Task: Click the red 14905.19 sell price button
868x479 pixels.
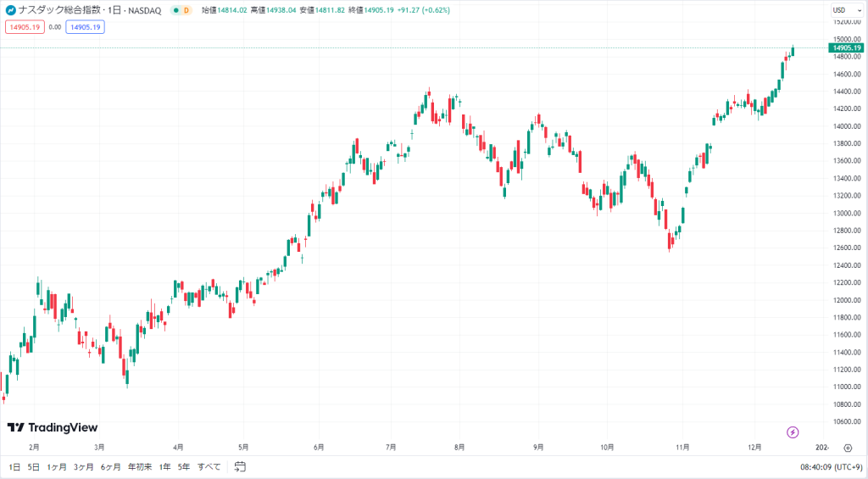Action: 25,27
